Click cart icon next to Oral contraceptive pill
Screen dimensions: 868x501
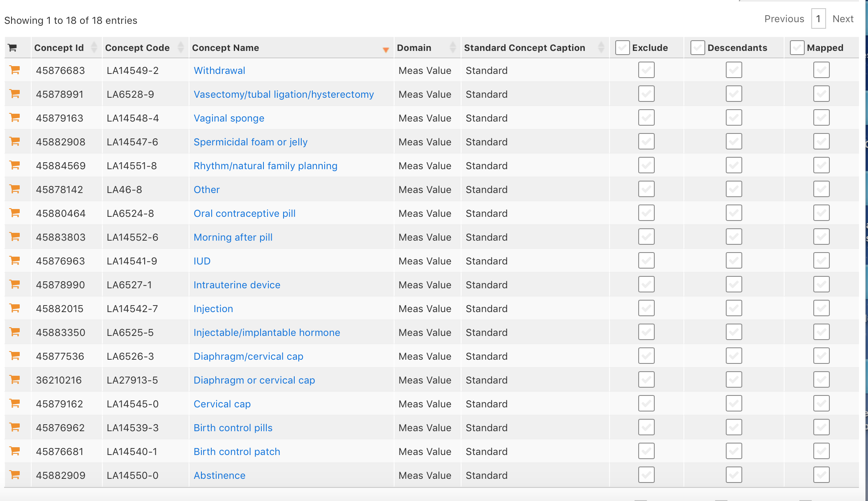(15, 213)
